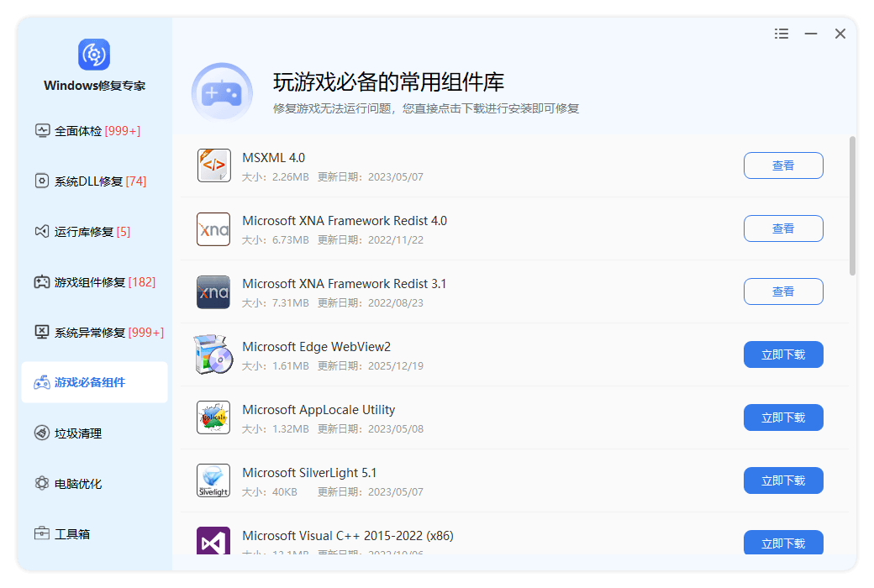This screenshot has width=874, height=588.
Task: Click the 玩游戏必备的常用组件库 heading
Action: click(x=388, y=82)
